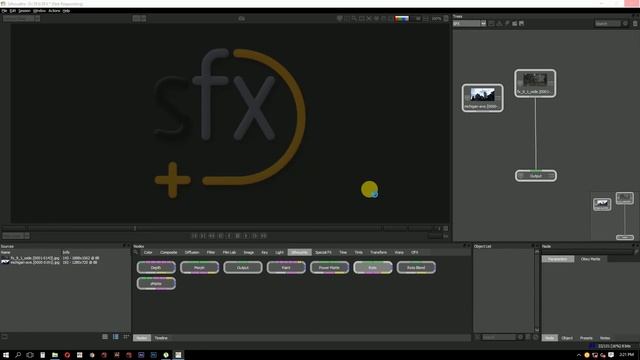Select the michigan-ave source node in Trees
The width and height of the screenshot is (640, 360).
[482, 98]
